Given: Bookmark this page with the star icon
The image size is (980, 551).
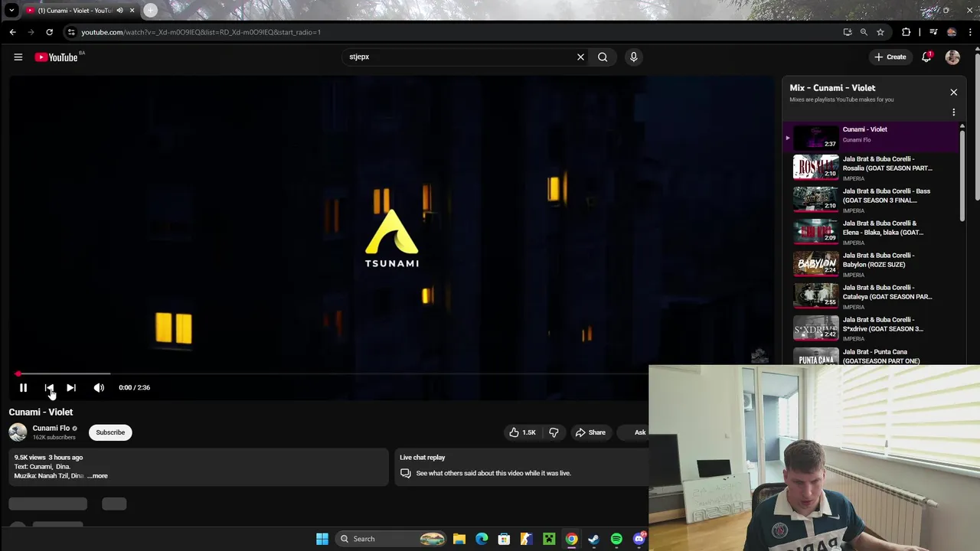Looking at the screenshot, I should [880, 32].
